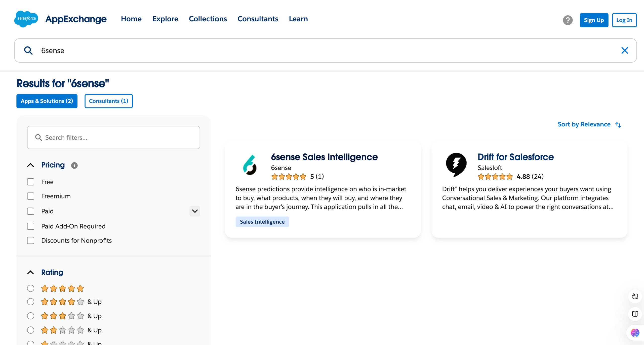The image size is (644, 345).
Task: Enable the Freemium filter checkbox
Action: tap(31, 196)
